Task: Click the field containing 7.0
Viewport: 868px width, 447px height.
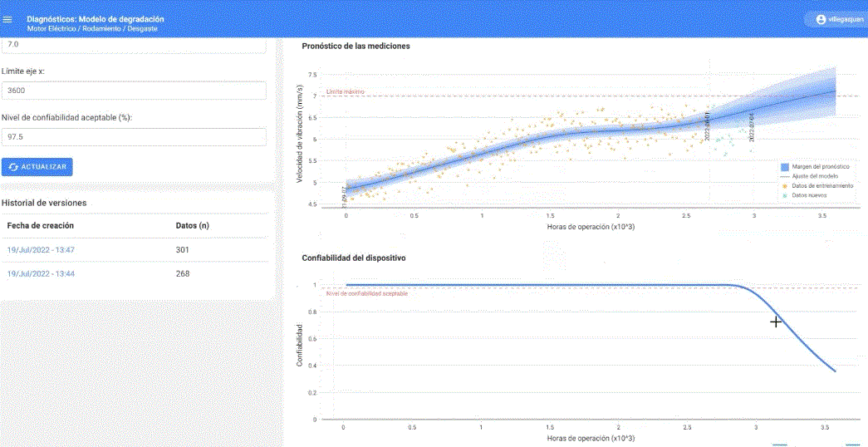Action: tap(134, 45)
